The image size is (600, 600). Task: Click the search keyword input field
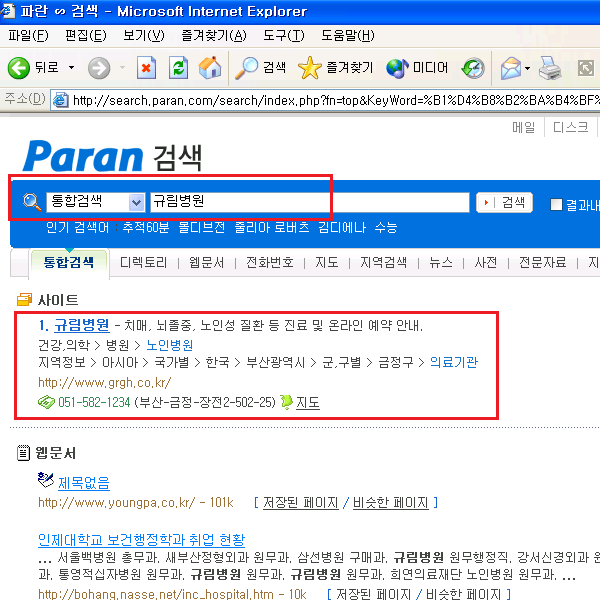point(308,202)
